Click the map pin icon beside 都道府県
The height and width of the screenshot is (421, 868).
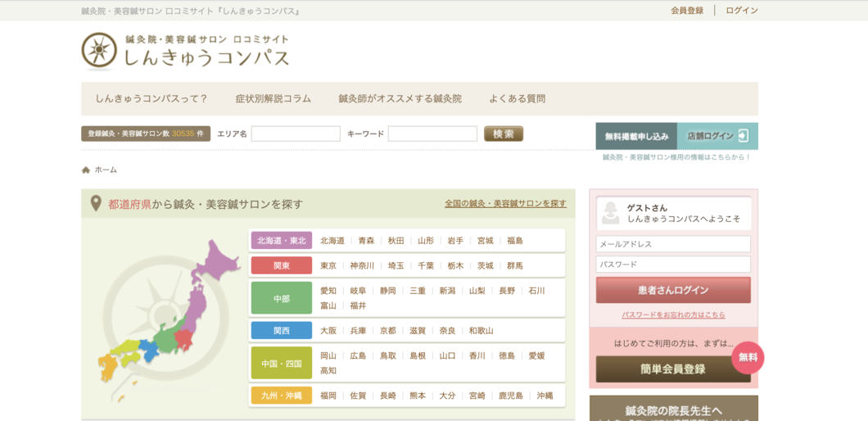(96, 204)
